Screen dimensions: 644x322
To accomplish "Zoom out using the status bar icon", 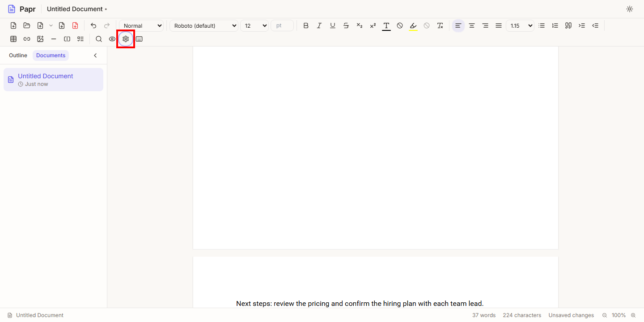I will coord(605,315).
